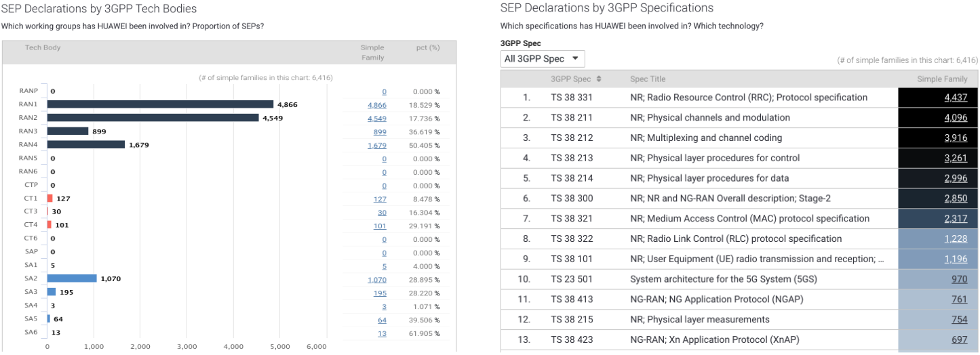980x355 pixels.
Task: Click the blue SA5 bar
Action: point(49,318)
